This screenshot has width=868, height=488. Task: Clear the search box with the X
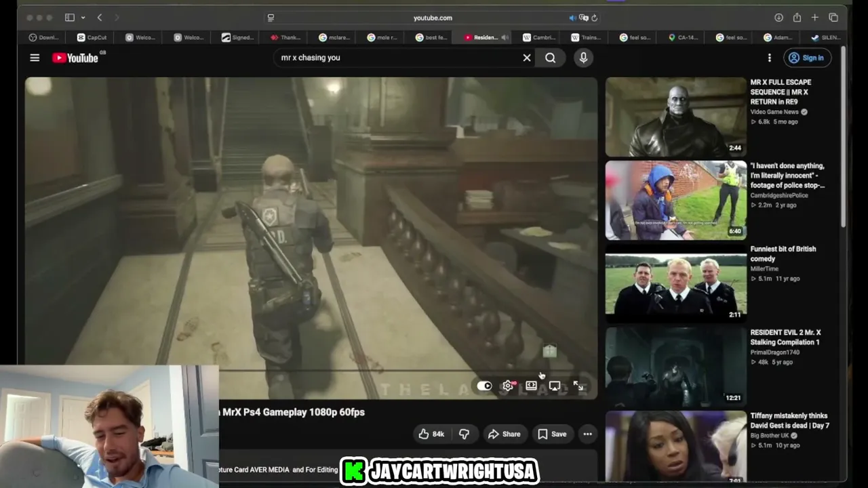pos(527,58)
